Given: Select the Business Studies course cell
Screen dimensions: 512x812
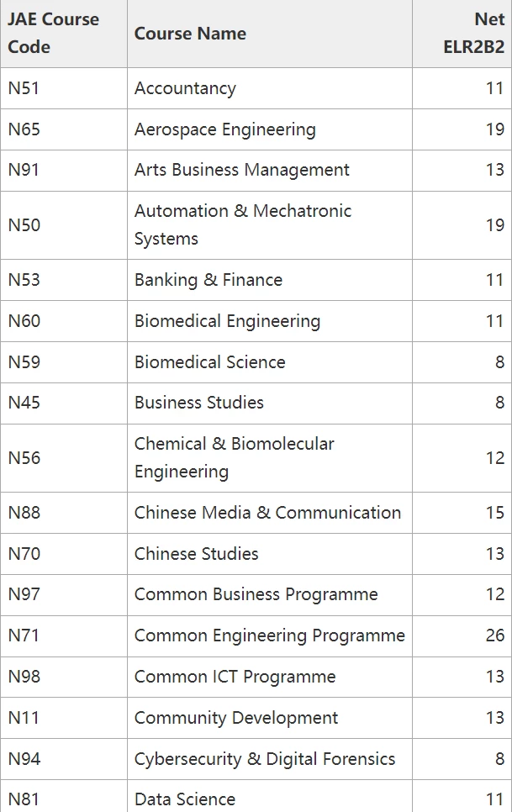Looking at the screenshot, I should pos(270,403).
